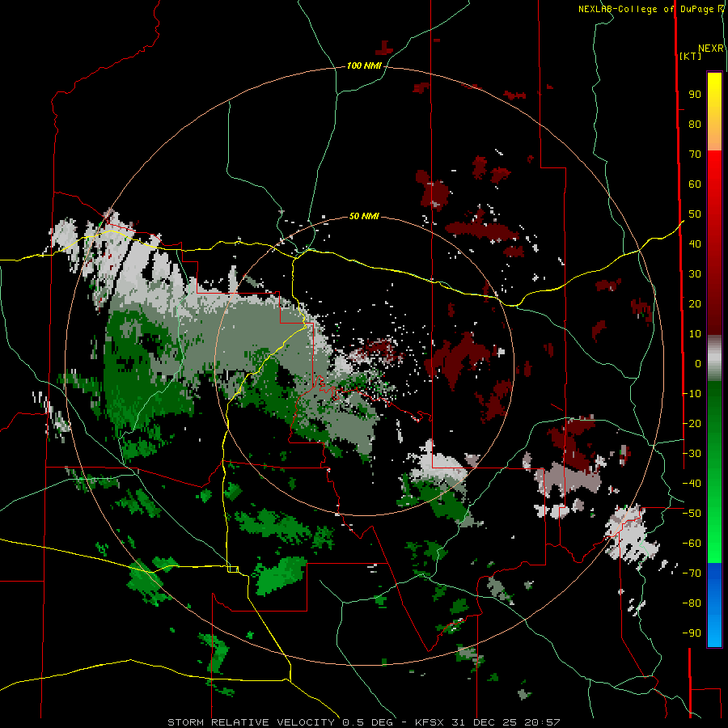The width and height of the screenshot is (728, 728).
Task: Click the 40 knot value on the color scale
Action: [695, 244]
